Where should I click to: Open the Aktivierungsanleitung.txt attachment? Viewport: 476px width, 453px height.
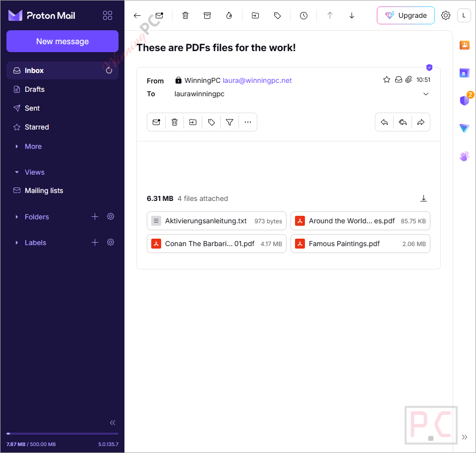(x=217, y=221)
